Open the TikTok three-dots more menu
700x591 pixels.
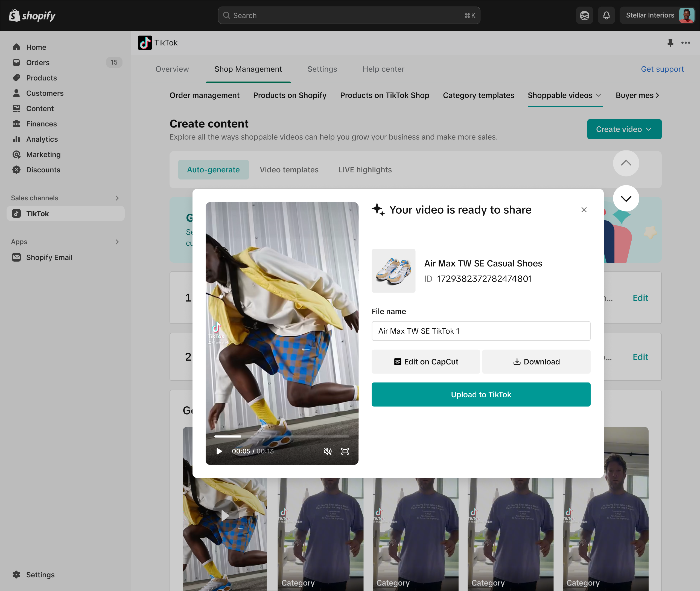tap(686, 43)
